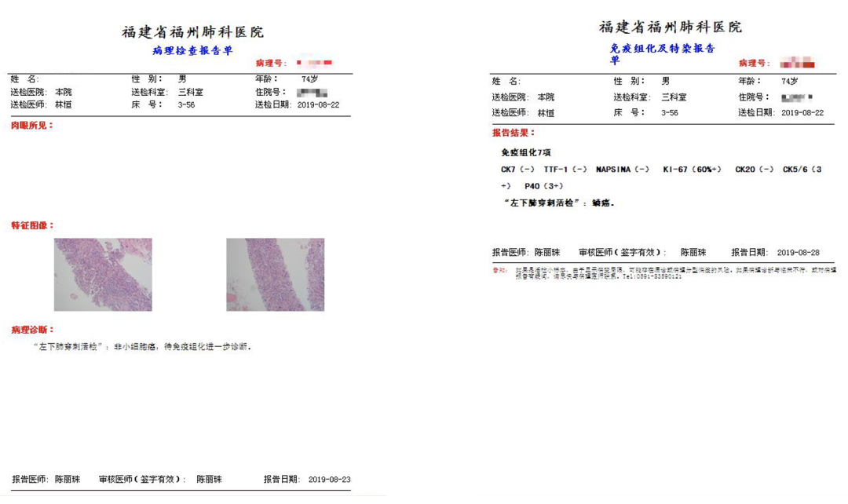
Task: Select the NAPSINA (-) result
Action: [623, 170]
